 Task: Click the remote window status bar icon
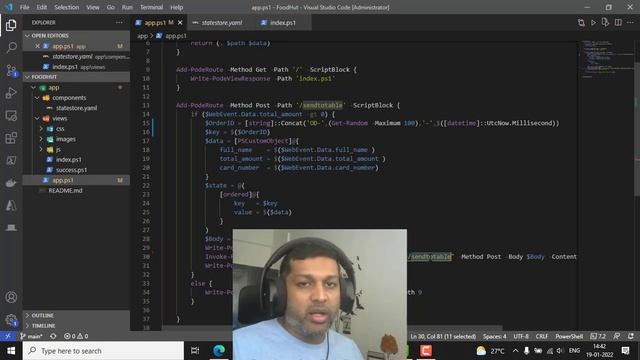click(8, 336)
